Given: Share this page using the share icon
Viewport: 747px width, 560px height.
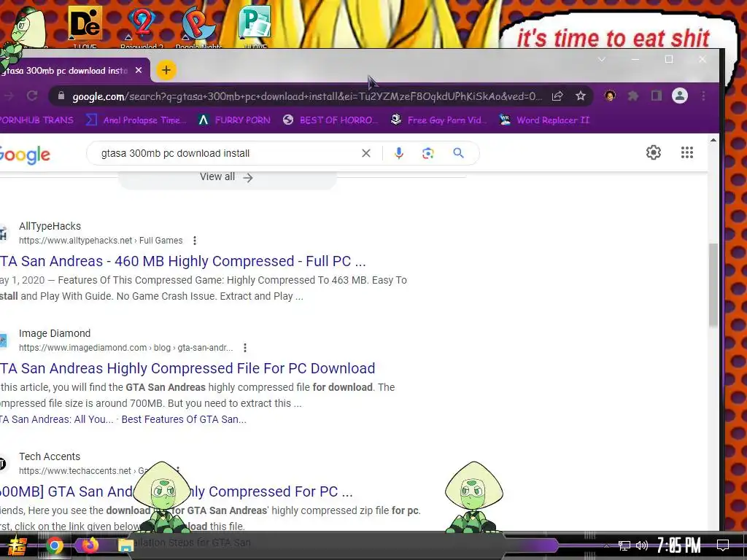Looking at the screenshot, I should point(557,96).
